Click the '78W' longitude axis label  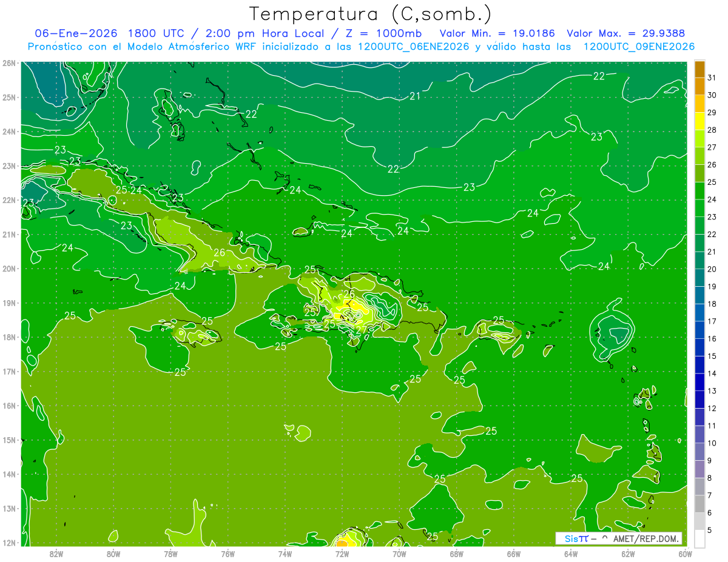point(170,554)
